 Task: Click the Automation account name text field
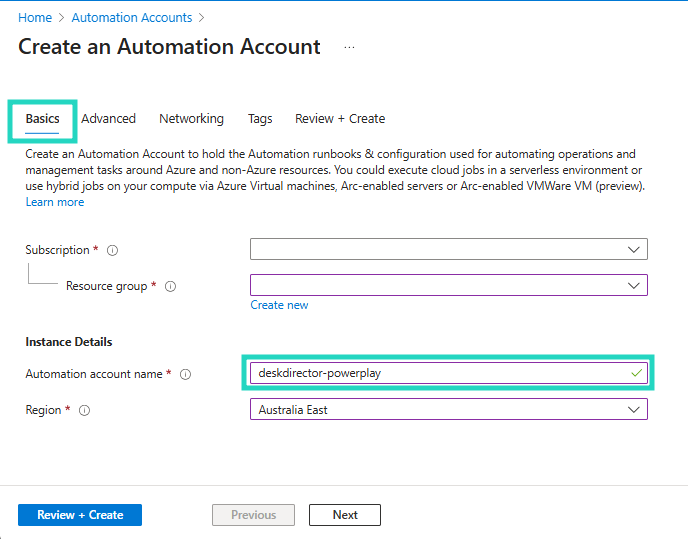coord(440,373)
